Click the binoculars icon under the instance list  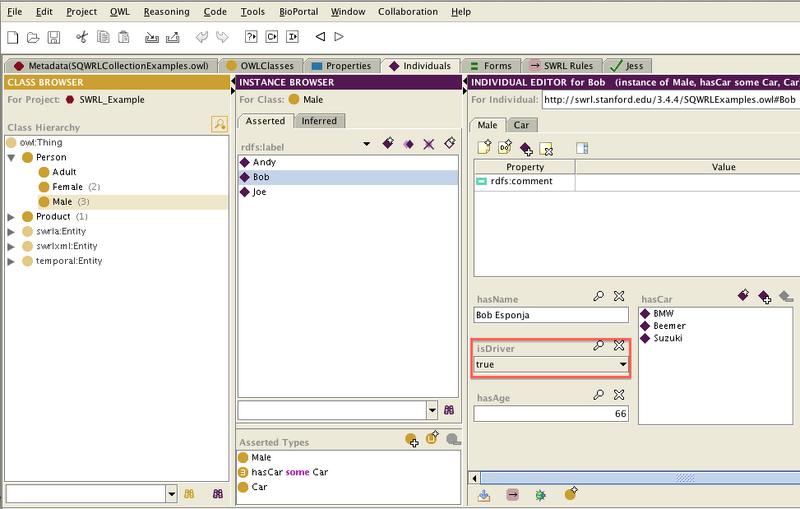(449, 410)
